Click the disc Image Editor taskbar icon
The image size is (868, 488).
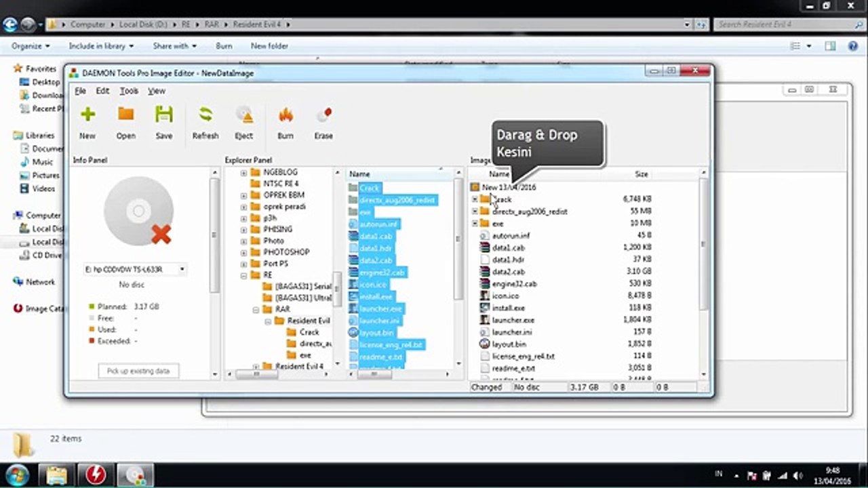[x=135, y=475]
